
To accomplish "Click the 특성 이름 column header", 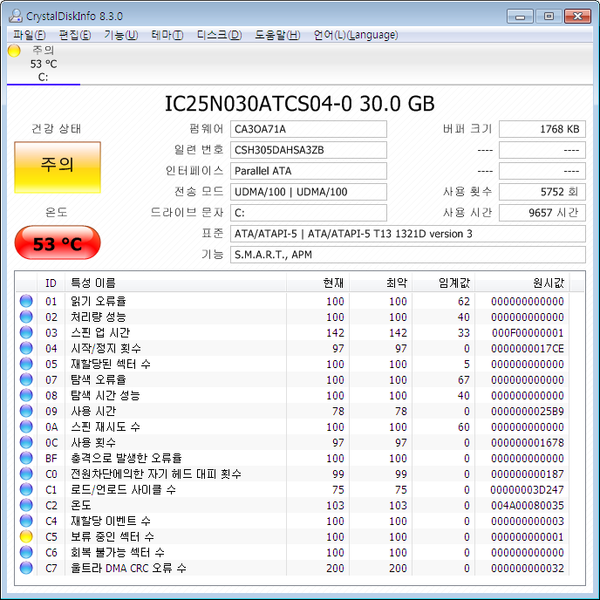I will click(x=175, y=283).
